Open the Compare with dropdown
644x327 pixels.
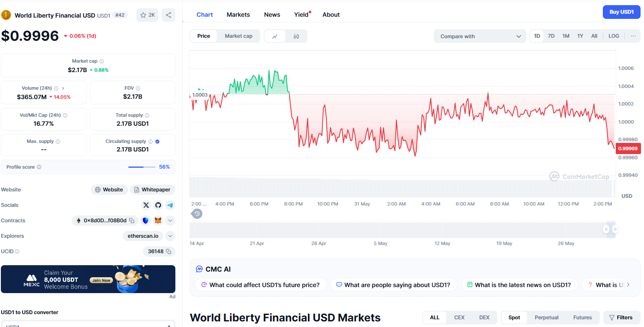click(479, 36)
